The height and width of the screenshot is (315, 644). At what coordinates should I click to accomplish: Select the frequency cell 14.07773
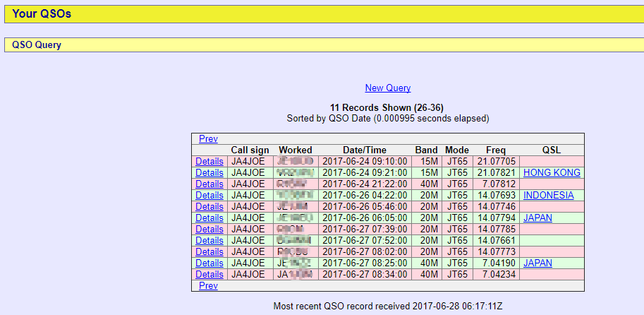tap(496, 251)
